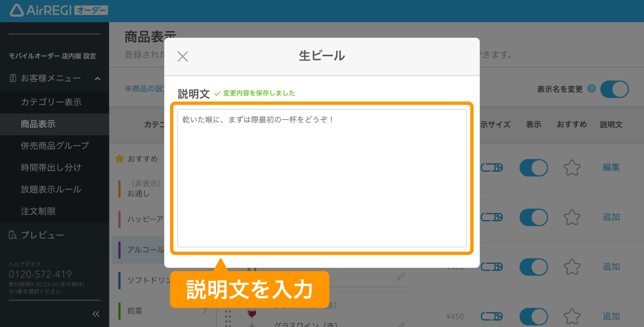
Task: Close the 生ビール dialog with X
Action: [182, 56]
